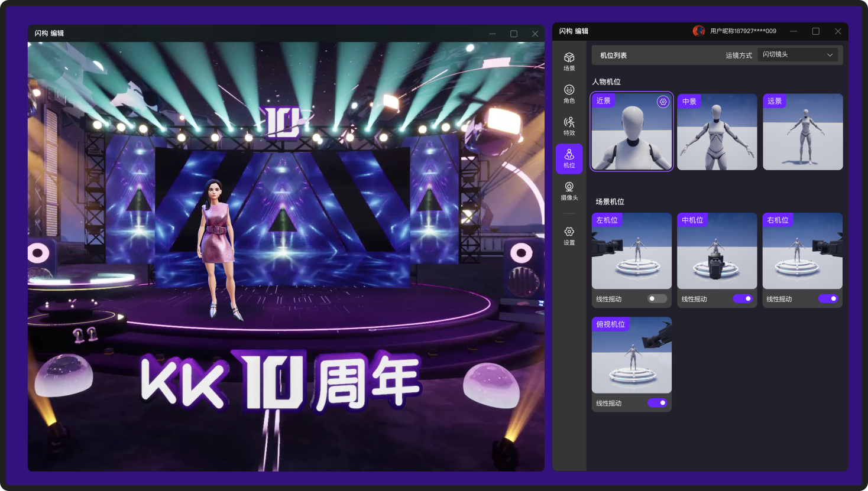The height and width of the screenshot is (491, 868).
Task: Select the 右机位 scene camera thumbnail
Action: [x=802, y=252]
